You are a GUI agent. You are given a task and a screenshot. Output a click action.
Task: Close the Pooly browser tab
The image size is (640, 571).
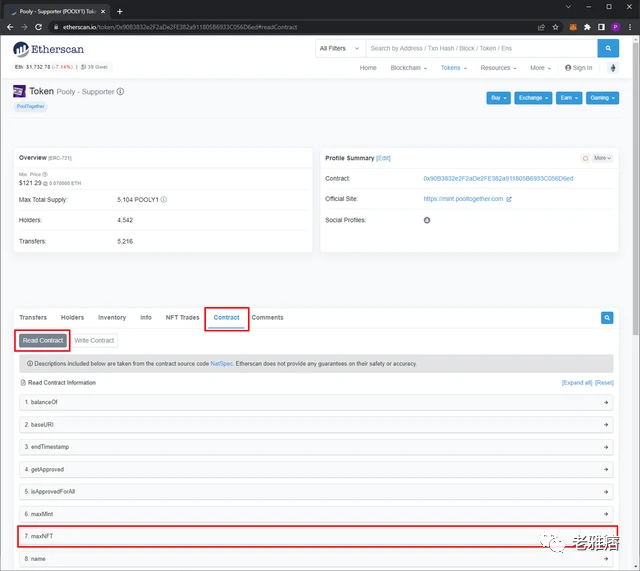click(x=103, y=11)
